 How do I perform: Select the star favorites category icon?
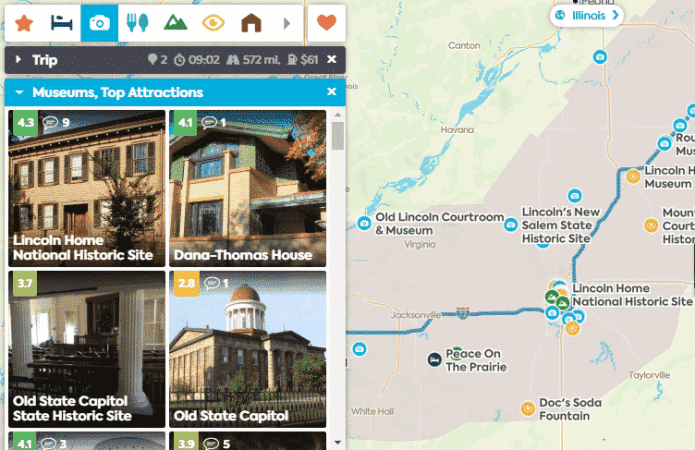pyautogui.click(x=24, y=23)
